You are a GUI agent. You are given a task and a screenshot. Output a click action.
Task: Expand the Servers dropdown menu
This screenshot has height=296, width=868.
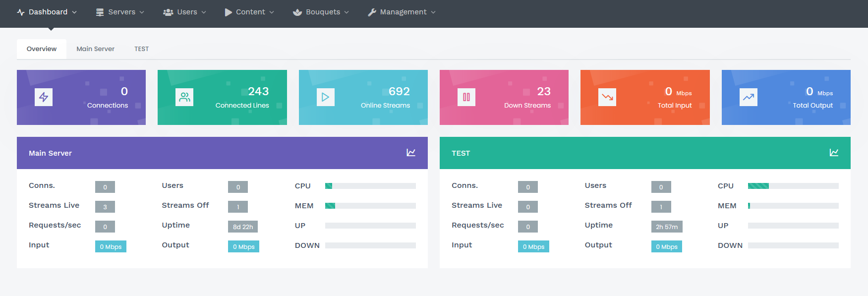(120, 12)
